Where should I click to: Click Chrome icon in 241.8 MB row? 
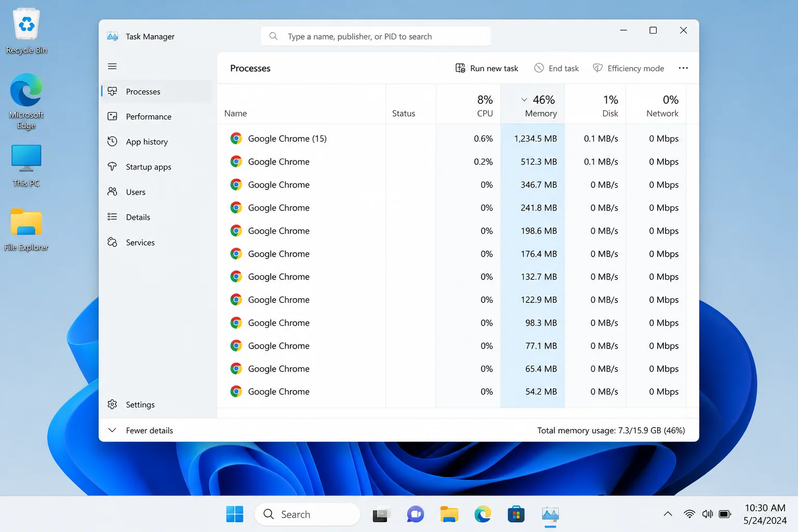(236, 208)
